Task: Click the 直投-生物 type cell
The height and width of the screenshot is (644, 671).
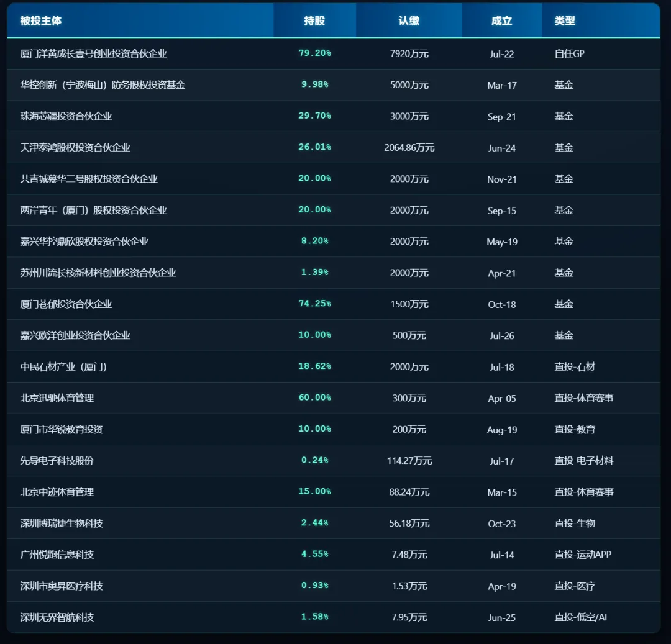Action: (575, 523)
